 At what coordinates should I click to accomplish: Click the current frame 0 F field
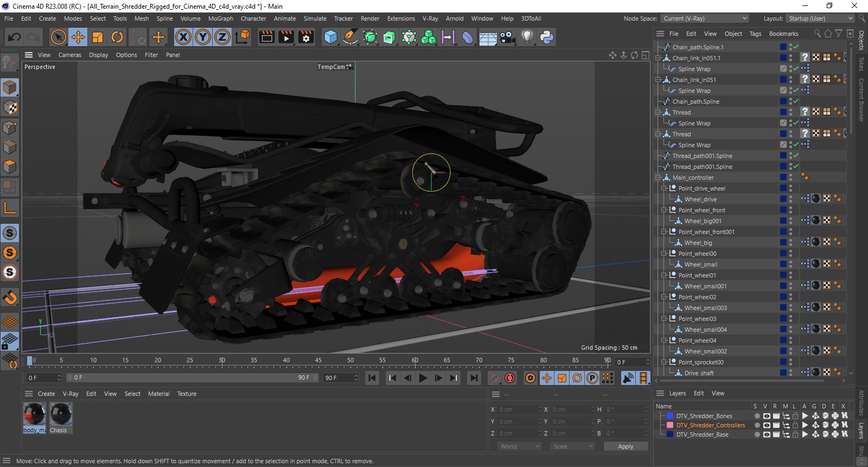pos(44,377)
